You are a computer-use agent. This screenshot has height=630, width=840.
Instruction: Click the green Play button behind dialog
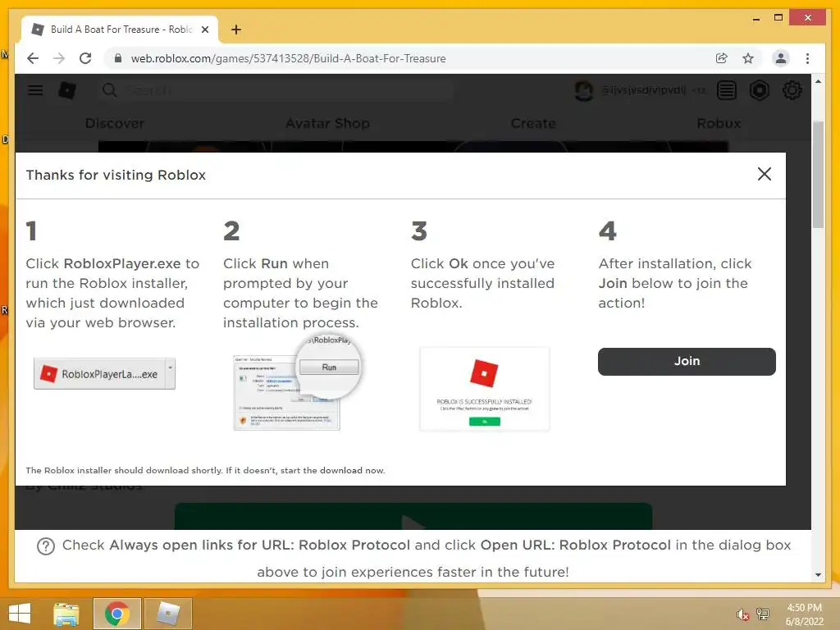point(413,516)
